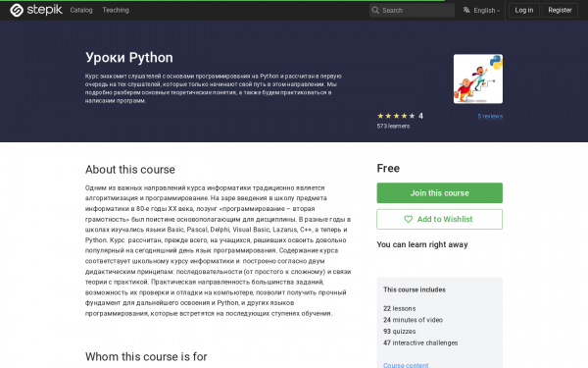Click the About this course heading
Screen dimensions: 588x368
click(129, 170)
